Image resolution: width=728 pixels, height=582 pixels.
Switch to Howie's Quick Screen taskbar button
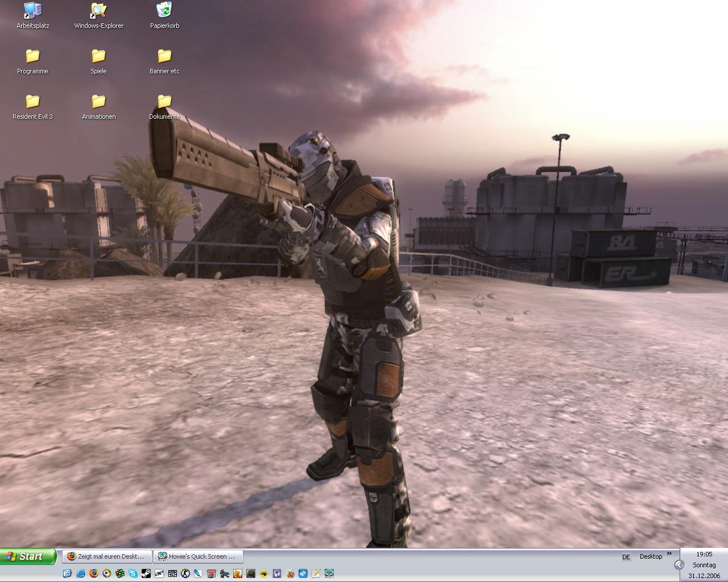click(198, 556)
